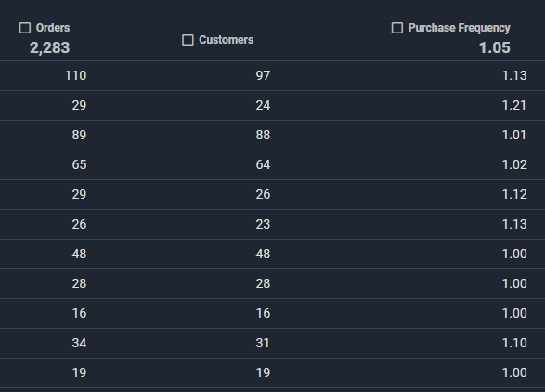
Task: Click the Customers cell showing 88
Action: point(263,135)
